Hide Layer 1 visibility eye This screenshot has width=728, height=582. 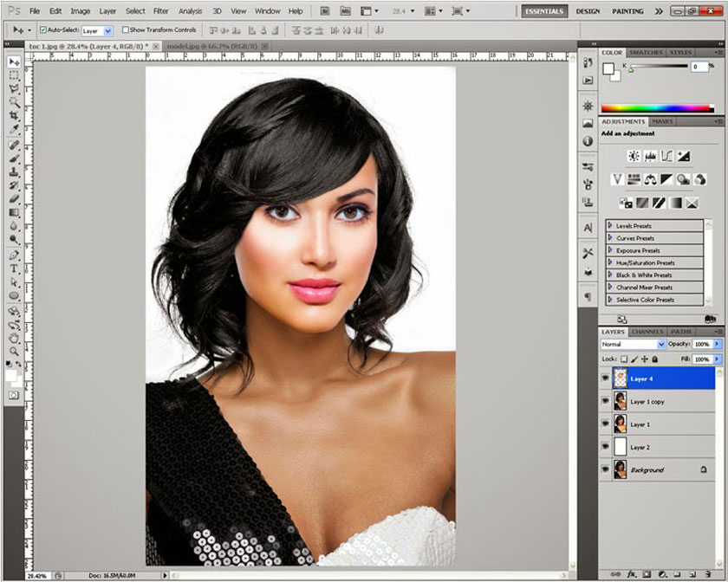(605, 424)
